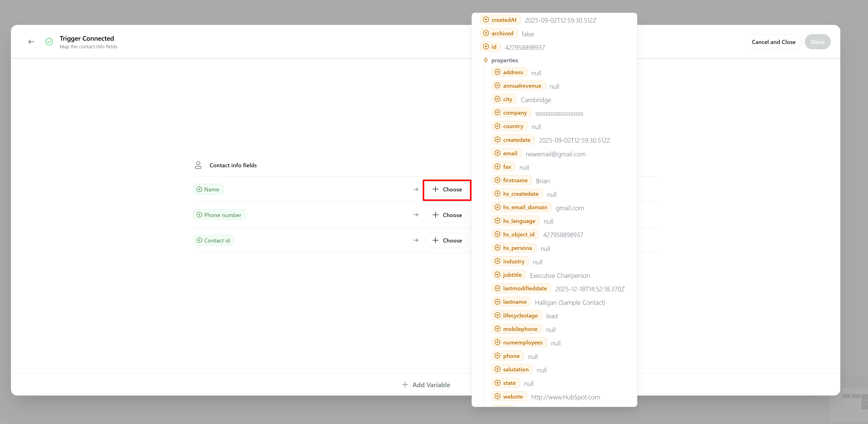Image resolution: width=868 pixels, height=424 pixels.
Task: Click the lightning bolt icon beside properties
Action: coord(486,60)
